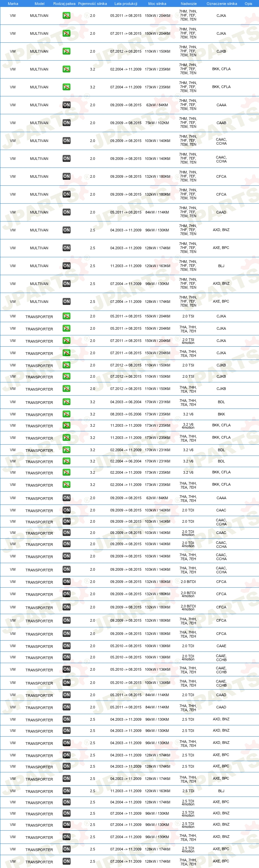Select ON icon in Multivan 07.2004 96kW/130KM row

[x=67, y=283]
